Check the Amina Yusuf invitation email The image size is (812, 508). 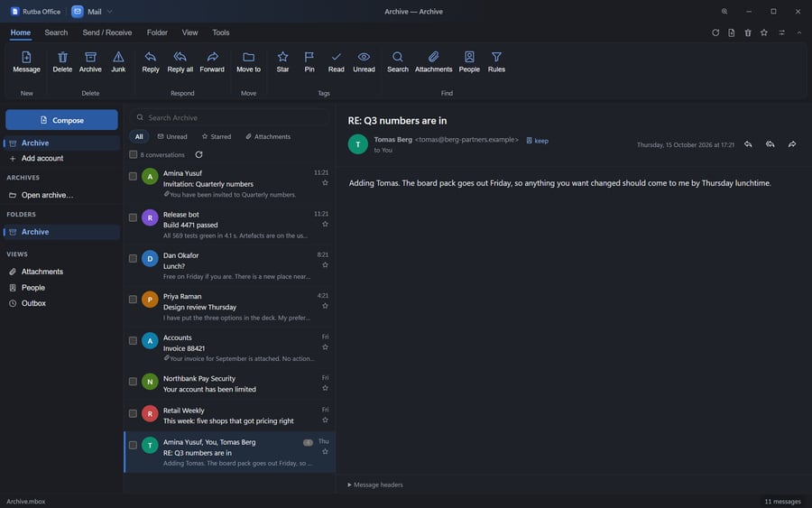tap(134, 177)
